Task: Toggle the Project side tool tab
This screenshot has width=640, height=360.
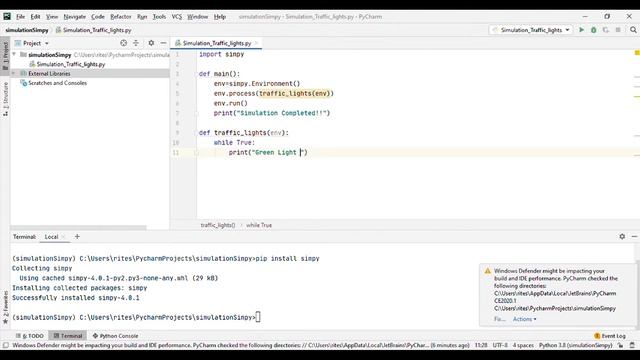Action: coord(5,56)
